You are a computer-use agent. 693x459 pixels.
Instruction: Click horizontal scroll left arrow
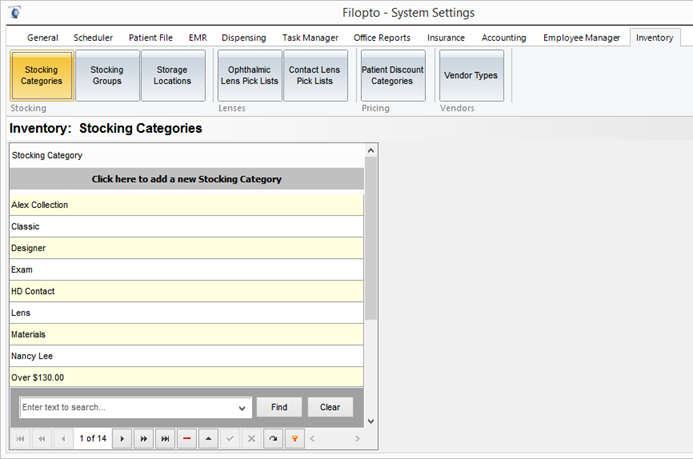point(312,439)
